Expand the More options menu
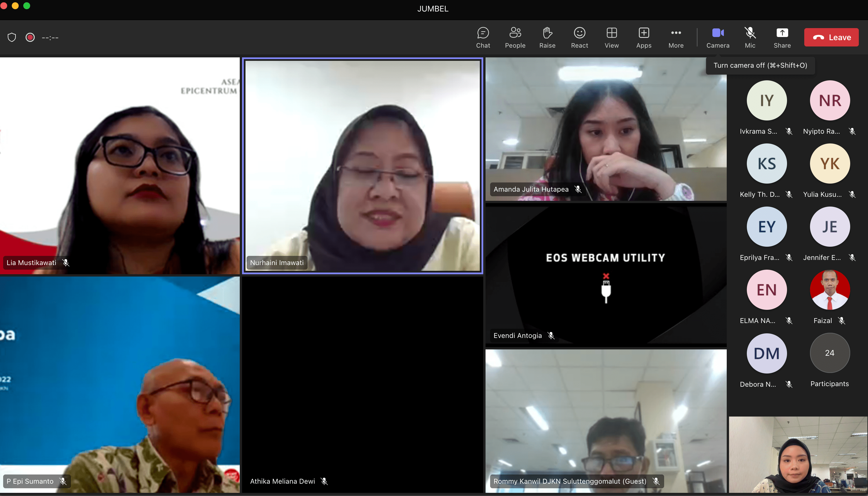The height and width of the screenshot is (496, 868). click(676, 37)
